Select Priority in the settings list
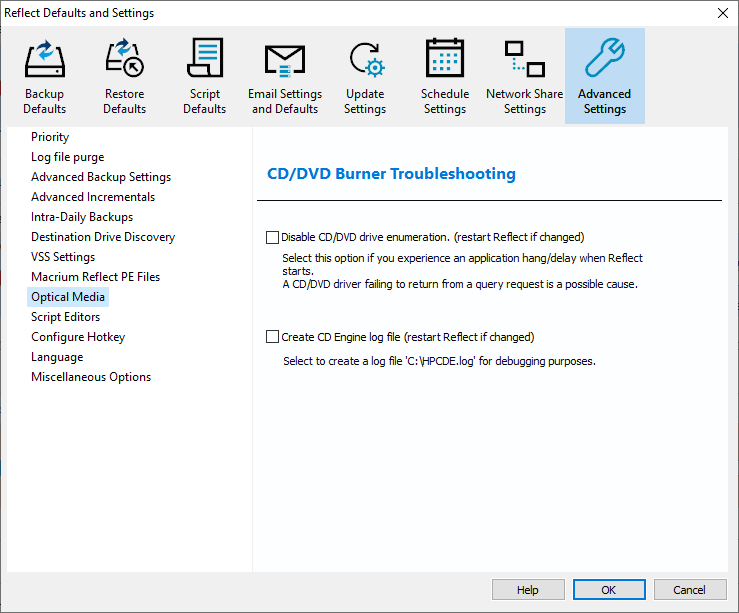 click(50, 137)
